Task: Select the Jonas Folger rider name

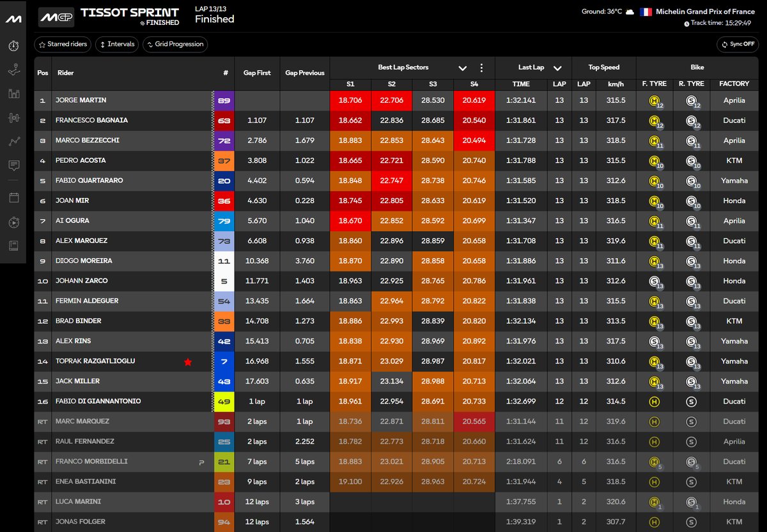Action: tap(81, 522)
